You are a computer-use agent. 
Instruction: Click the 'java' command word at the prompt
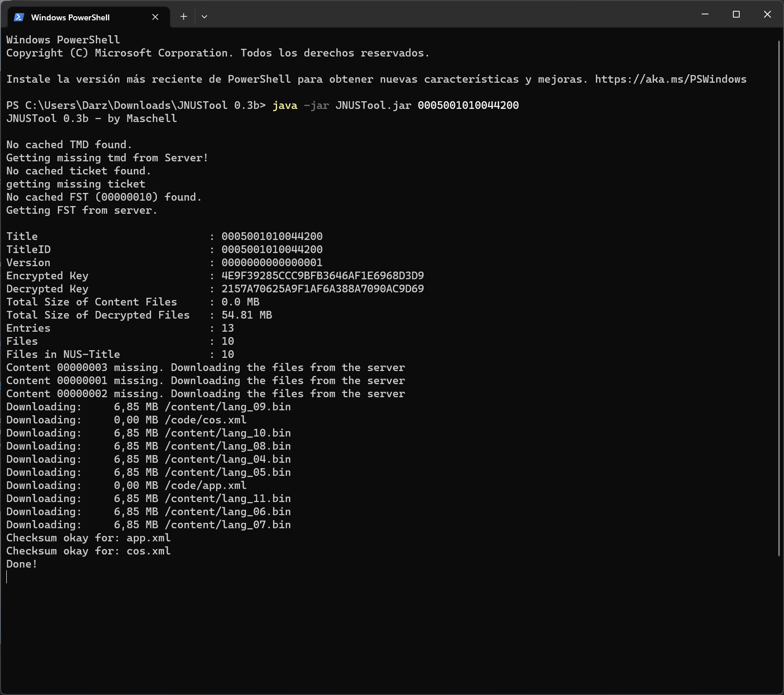[285, 105]
